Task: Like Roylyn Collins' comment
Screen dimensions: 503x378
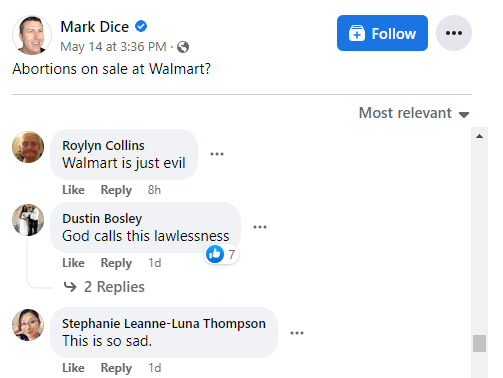Action: [73, 190]
